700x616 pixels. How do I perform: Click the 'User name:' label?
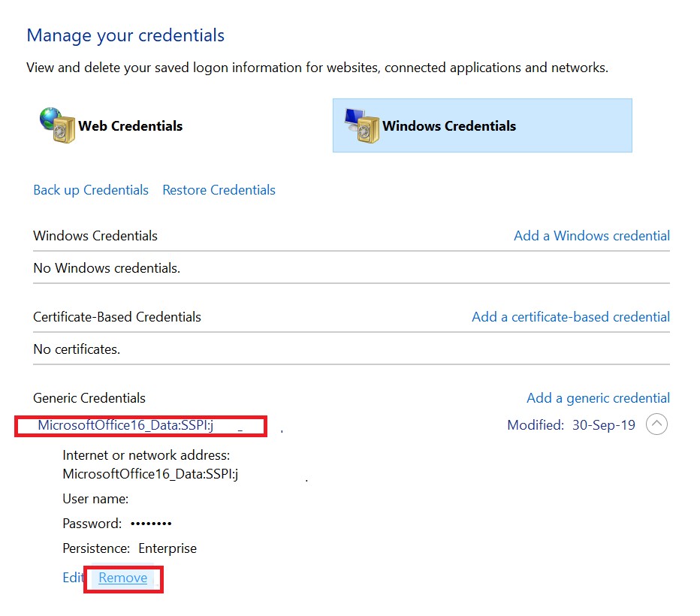(95, 499)
